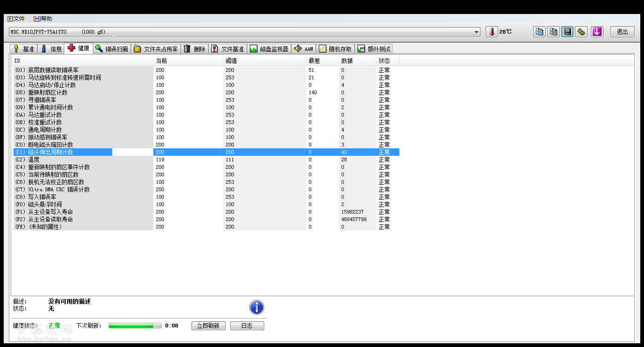644x347 pixels.
Task: Click the 28℃ temperature reading
Action: coord(506,32)
